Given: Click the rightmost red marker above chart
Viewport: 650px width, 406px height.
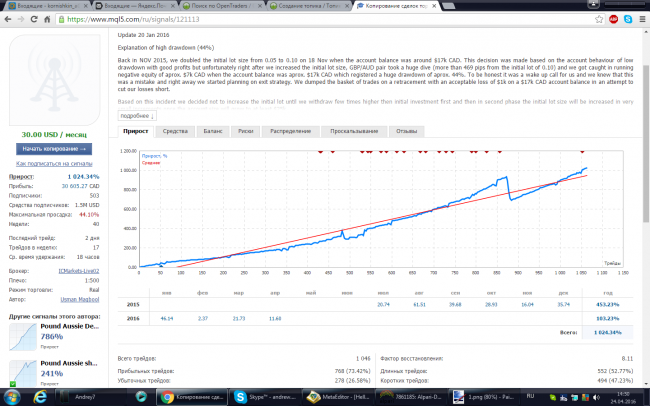Looking at the screenshot, I should 582,152.
